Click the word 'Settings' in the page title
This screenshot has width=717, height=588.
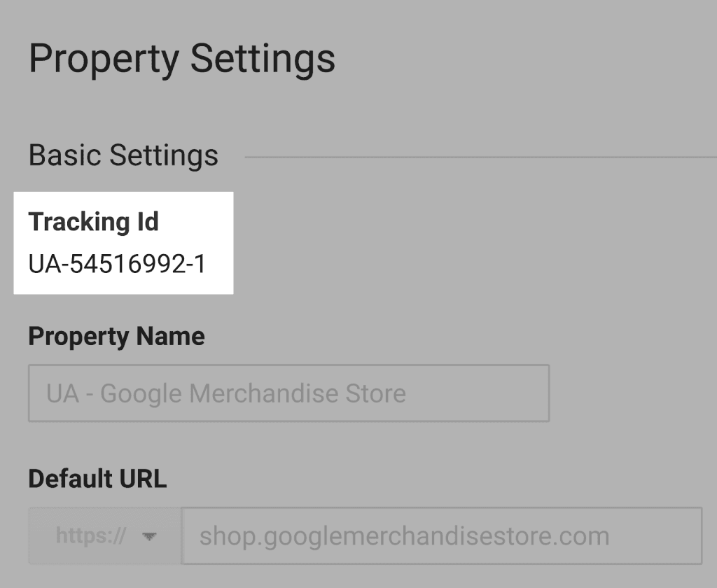(x=263, y=59)
